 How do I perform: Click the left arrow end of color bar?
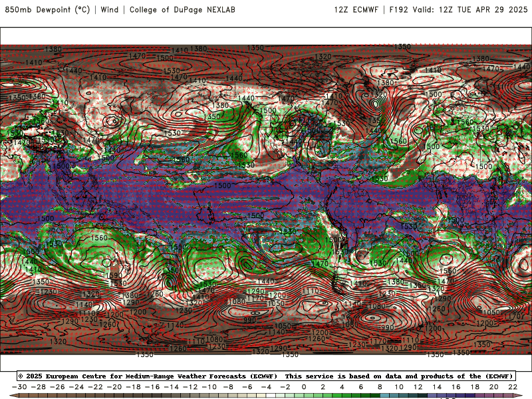pyautogui.click(x=14, y=396)
